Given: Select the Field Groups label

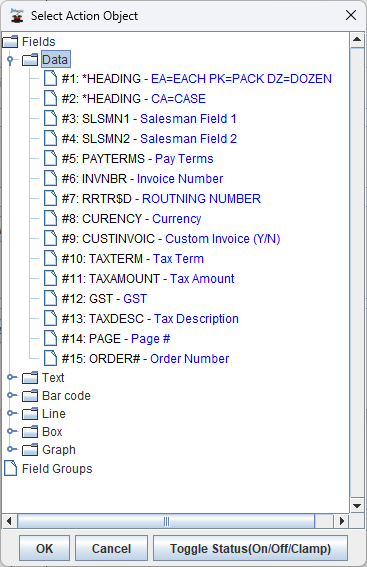Looking at the screenshot, I should point(57,469).
